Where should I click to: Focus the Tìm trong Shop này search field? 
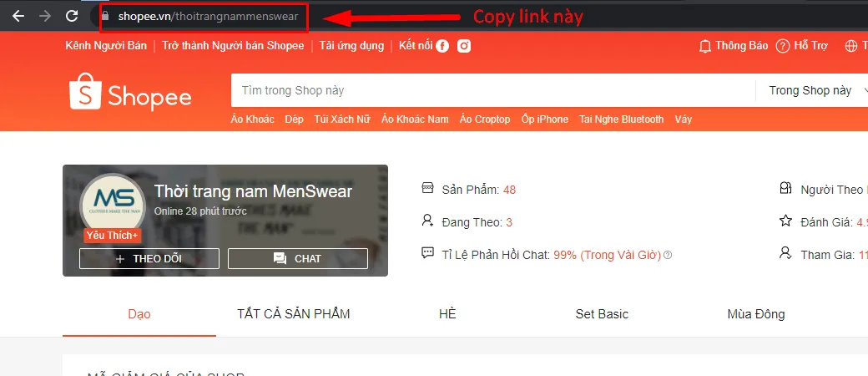point(492,90)
